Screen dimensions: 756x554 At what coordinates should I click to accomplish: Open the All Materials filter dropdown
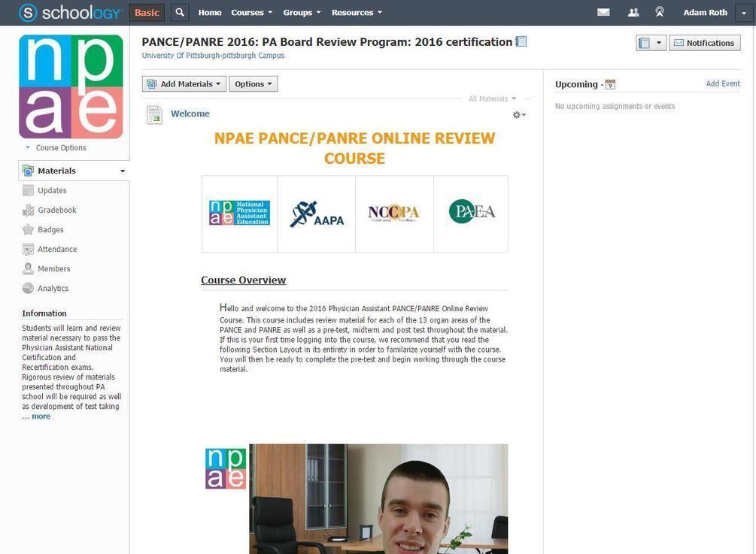492,98
